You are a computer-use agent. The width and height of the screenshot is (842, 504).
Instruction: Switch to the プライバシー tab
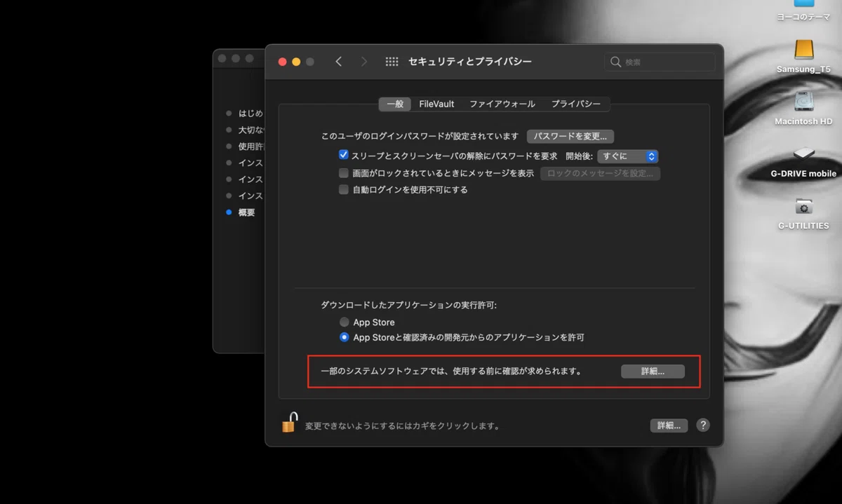pyautogui.click(x=576, y=104)
